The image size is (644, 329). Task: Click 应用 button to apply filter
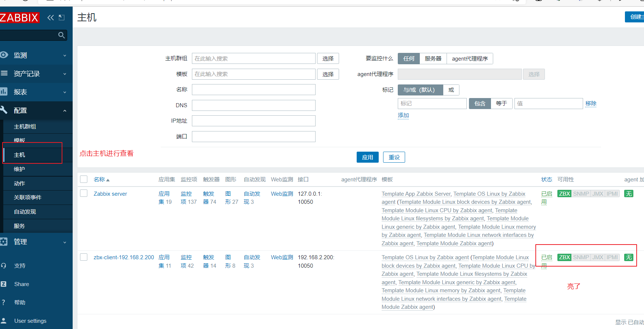(367, 157)
